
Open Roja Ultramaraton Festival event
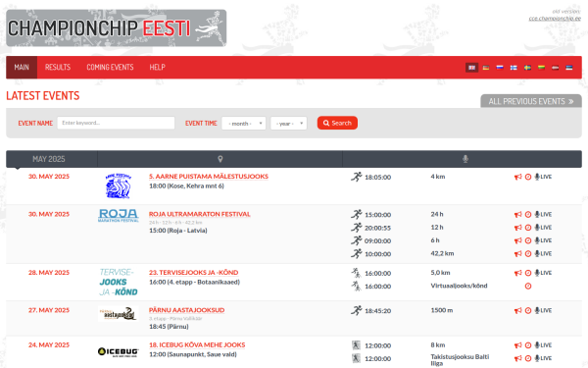[x=200, y=214]
